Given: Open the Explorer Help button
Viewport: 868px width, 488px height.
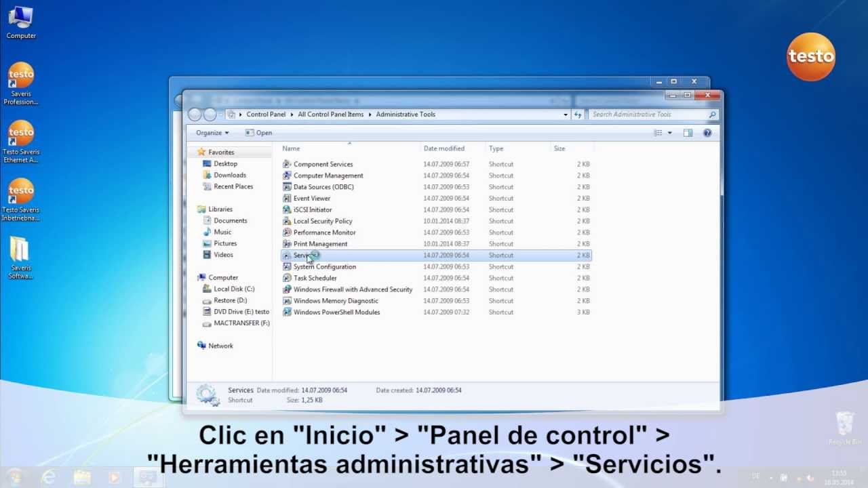Looking at the screenshot, I should 707,133.
